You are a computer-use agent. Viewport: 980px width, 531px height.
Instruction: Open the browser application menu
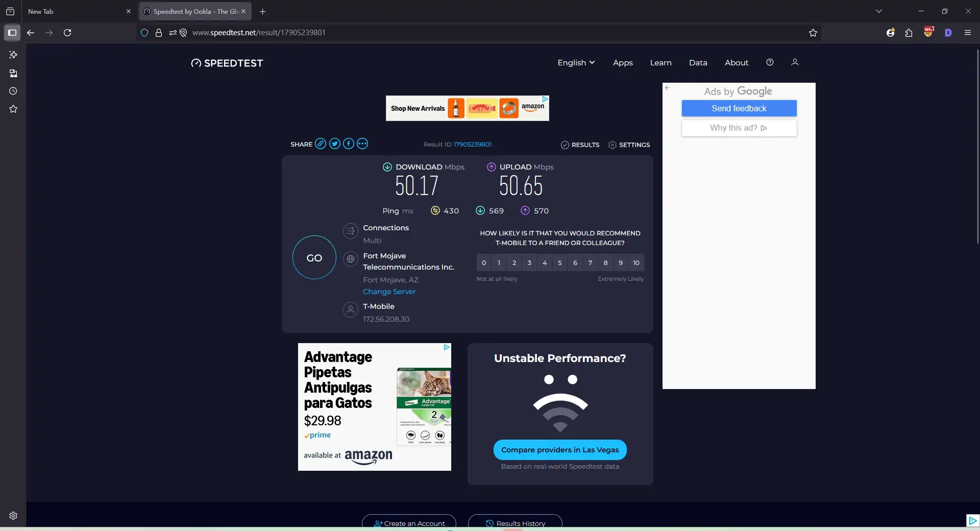click(968, 33)
